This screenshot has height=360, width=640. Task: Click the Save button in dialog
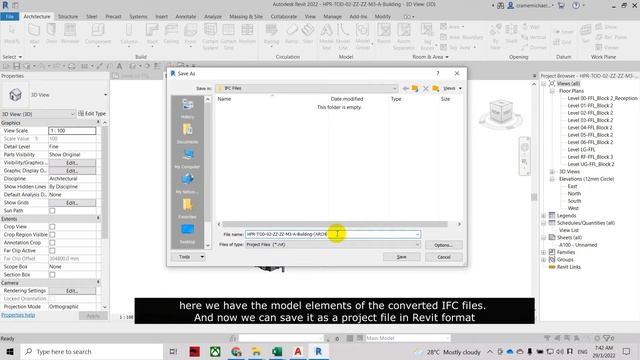[x=402, y=257]
